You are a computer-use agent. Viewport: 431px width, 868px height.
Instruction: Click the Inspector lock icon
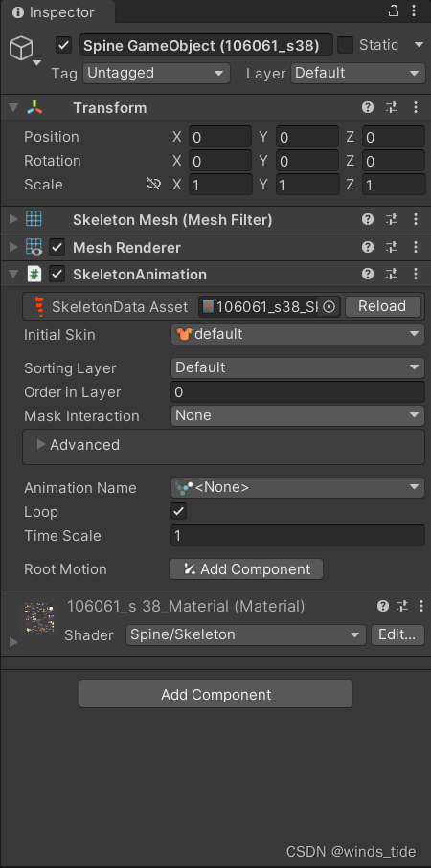(x=394, y=11)
